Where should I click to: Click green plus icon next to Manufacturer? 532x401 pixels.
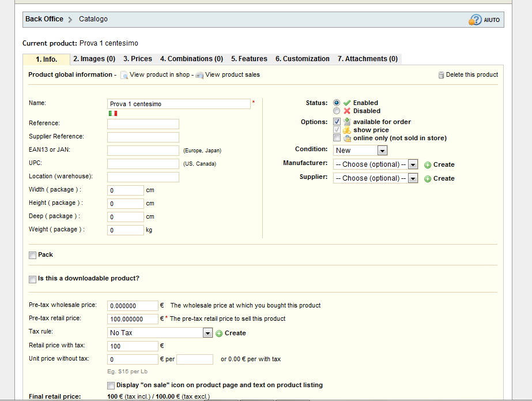pyautogui.click(x=428, y=165)
